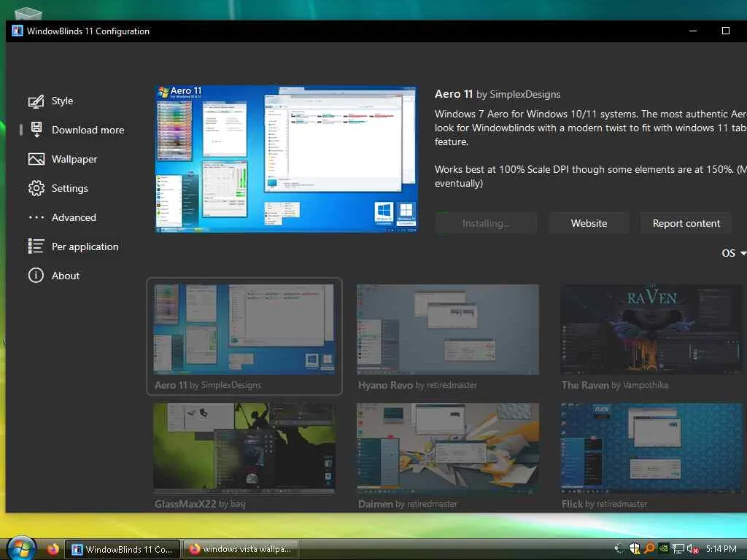Open the Windows Start orb
The width and height of the screenshot is (747, 560).
[21, 548]
